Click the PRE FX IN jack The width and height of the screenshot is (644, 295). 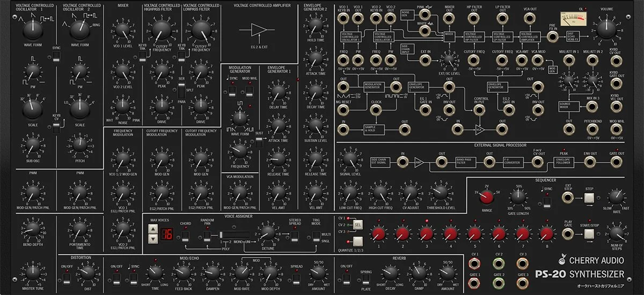tap(552, 36)
